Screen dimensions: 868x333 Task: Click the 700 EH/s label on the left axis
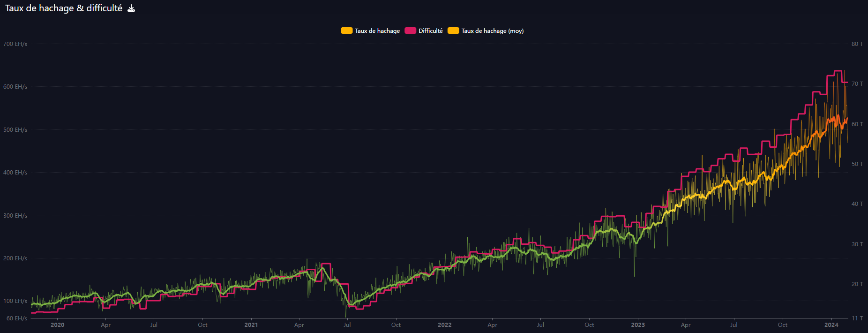pos(15,44)
